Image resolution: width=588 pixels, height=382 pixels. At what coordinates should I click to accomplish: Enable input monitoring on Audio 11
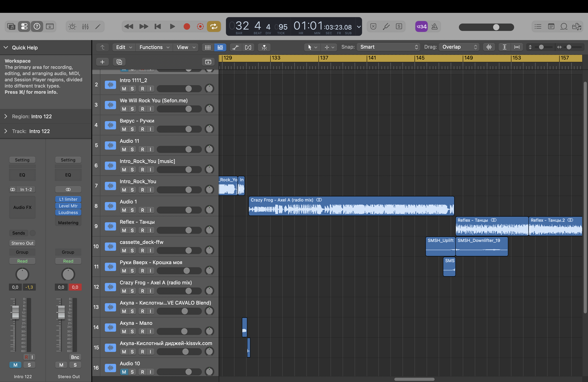150,150
